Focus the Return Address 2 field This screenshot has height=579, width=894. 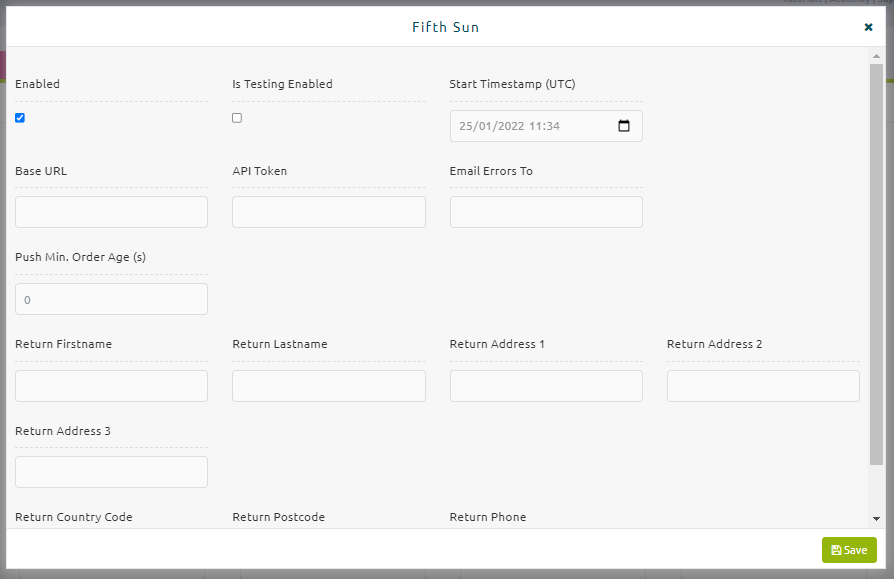pyautogui.click(x=763, y=386)
